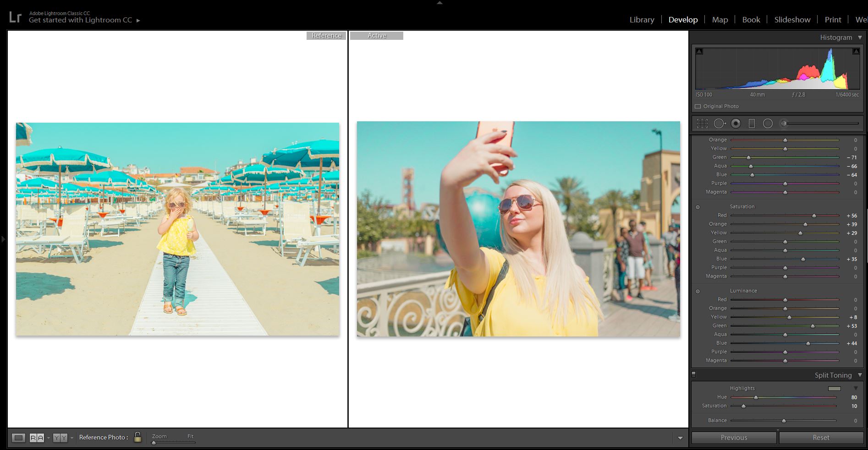This screenshot has width=868, height=450.
Task: Click the Lr logo icon
Action: (15, 17)
